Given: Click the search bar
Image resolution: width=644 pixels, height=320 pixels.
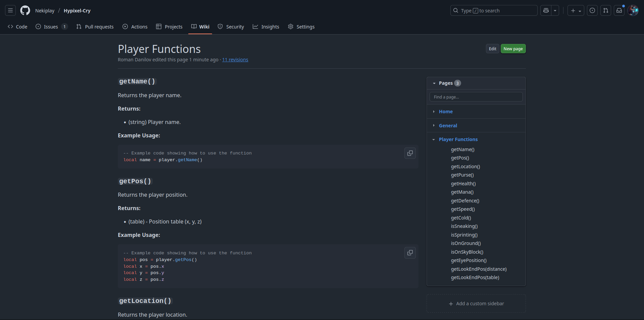Looking at the screenshot, I should [494, 10].
